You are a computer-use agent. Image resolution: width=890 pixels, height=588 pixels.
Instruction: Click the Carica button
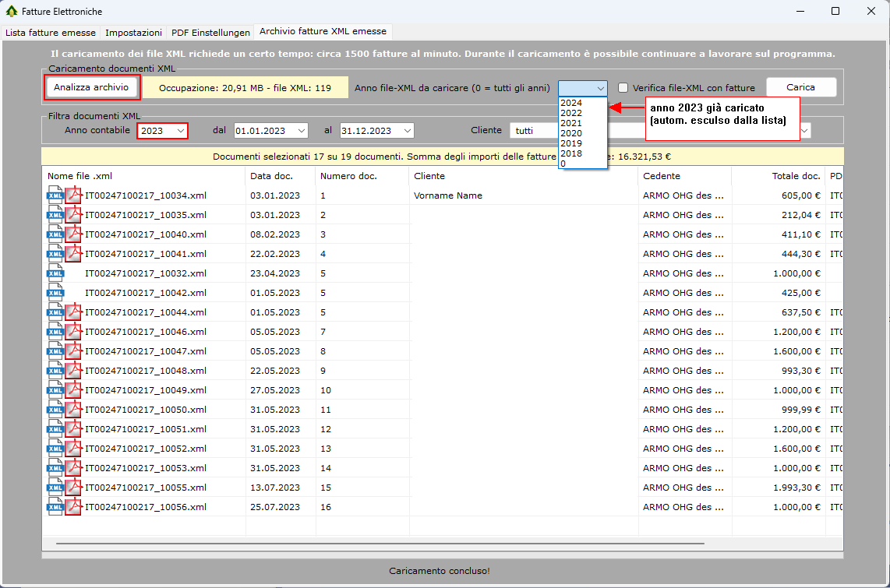800,87
